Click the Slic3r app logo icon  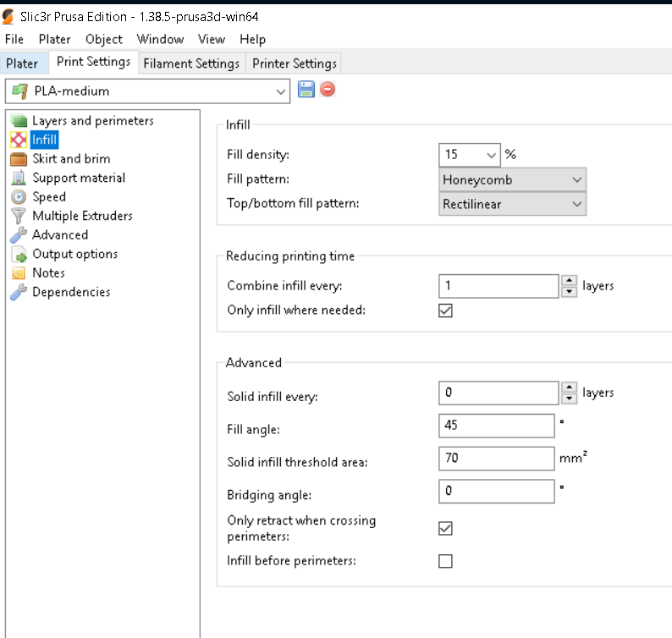8,17
